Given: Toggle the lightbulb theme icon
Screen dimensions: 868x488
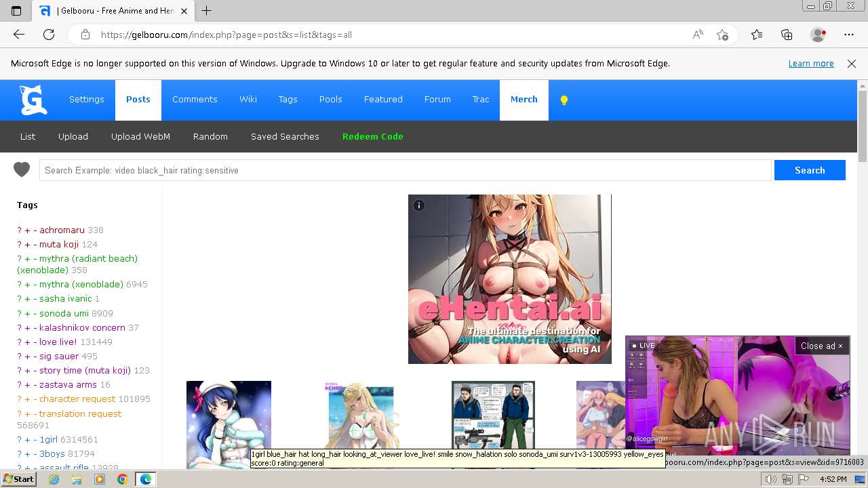Looking at the screenshot, I should [x=564, y=100].
